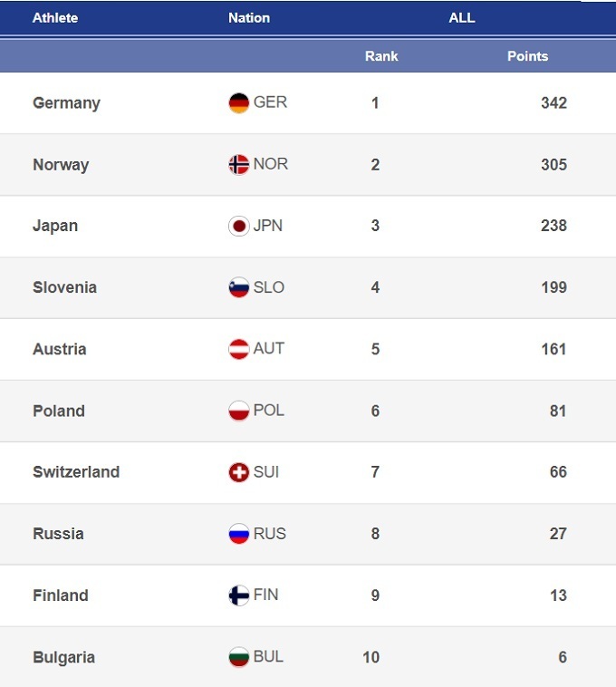Open the Norway team name link
Viewport: 616px width, 687px height.
click(61, 165)
